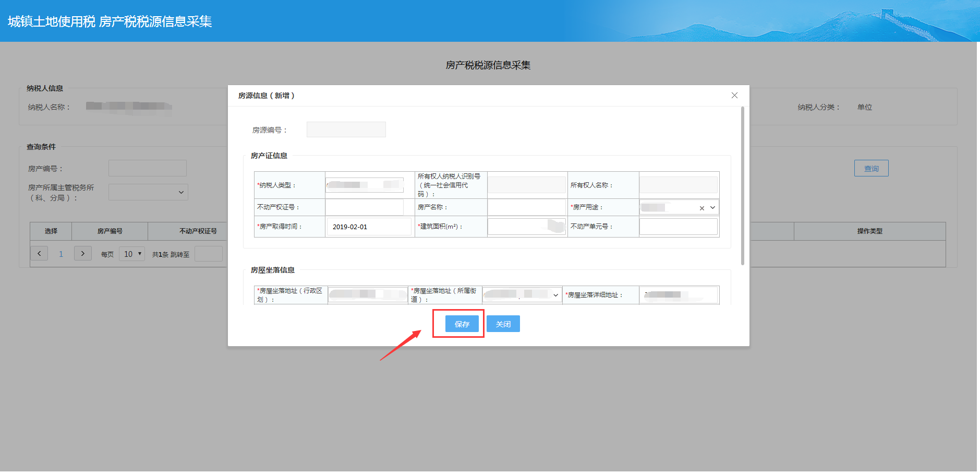Open the 房屋坐落地址（所属街道）selector
The image size is (980, 473).
click(x=522, y=294)
